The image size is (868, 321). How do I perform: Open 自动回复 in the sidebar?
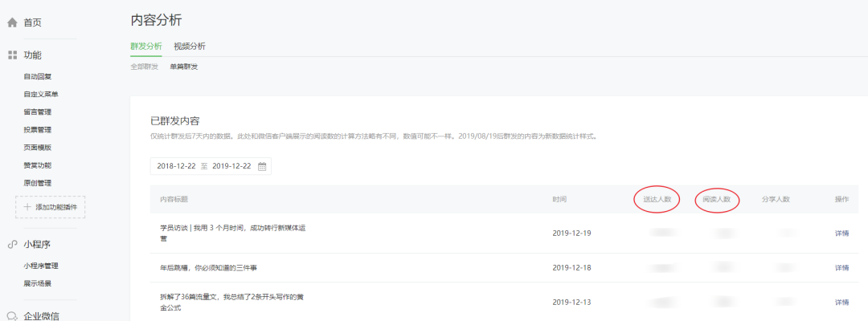pyautogui.click(x=38, y=76)
